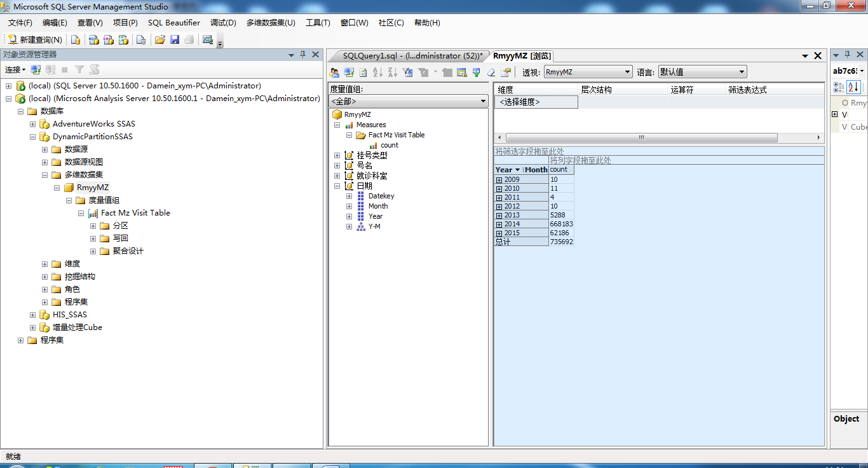Open the 度量值组 <全部> dropdown
868x468 pixels.
[408, 101]
